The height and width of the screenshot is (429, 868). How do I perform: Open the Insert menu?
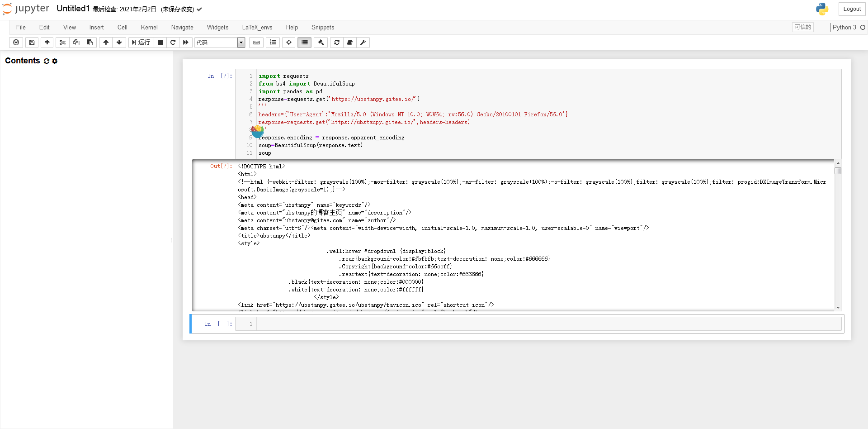96,28
